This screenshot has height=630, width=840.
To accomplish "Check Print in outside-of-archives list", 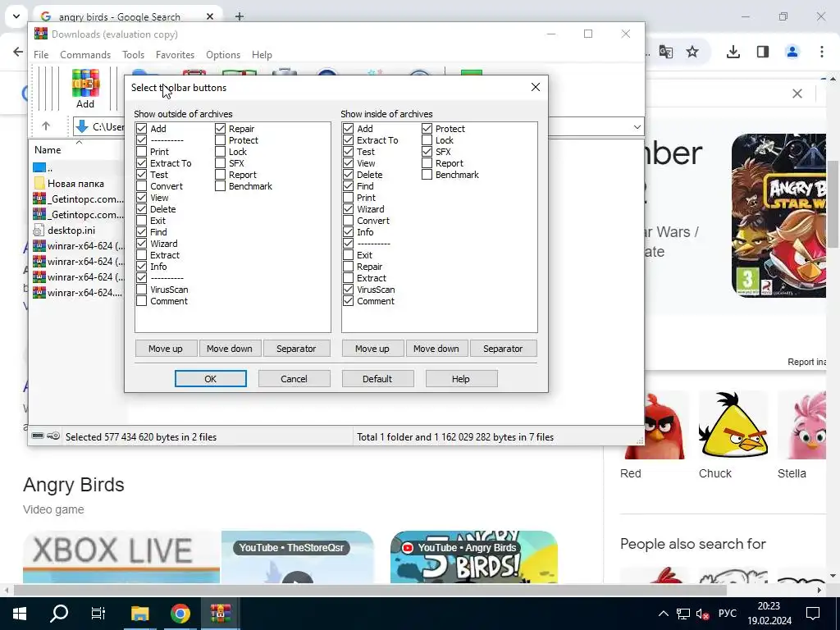I will click(141, 152).
